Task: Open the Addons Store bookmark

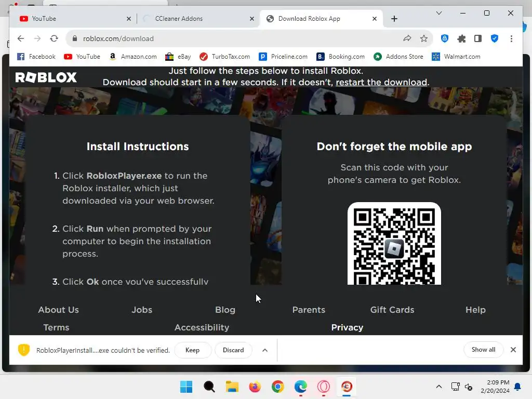Action: coord(398,57)
